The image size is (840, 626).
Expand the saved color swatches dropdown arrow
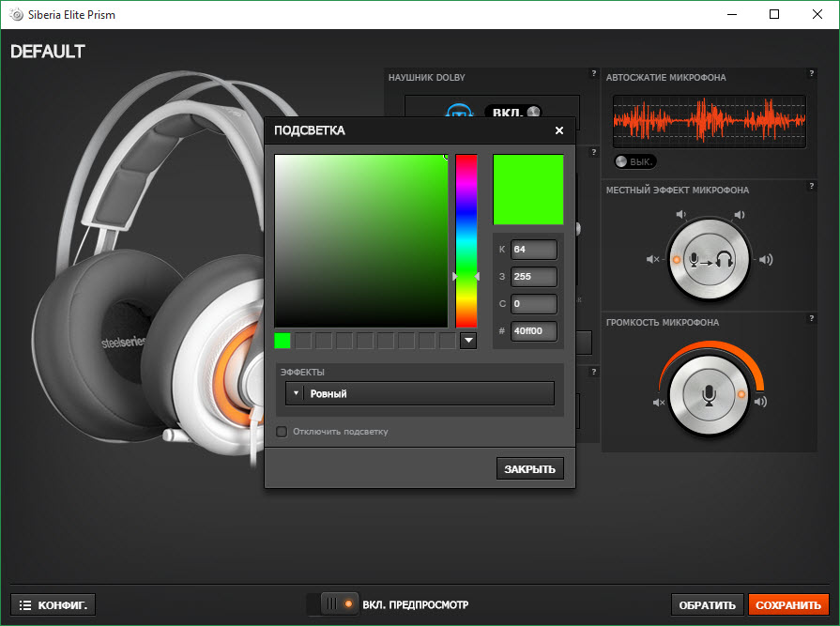click(x=468, y=340)
